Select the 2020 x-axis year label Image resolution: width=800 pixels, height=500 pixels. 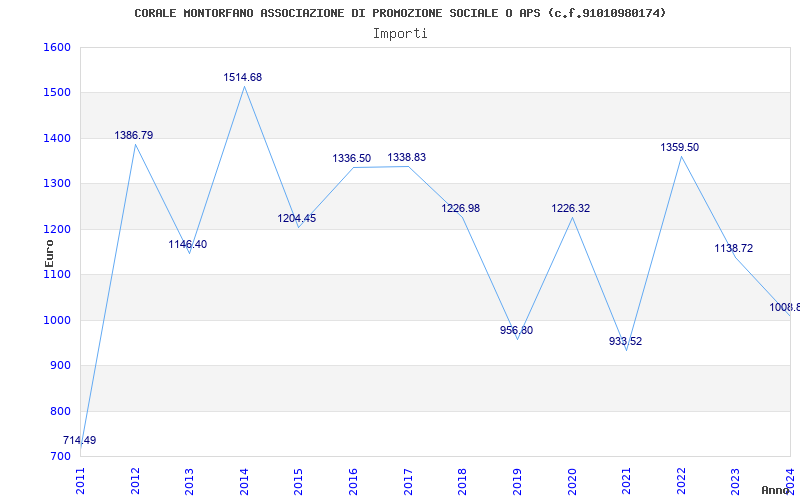coord(571,479)
